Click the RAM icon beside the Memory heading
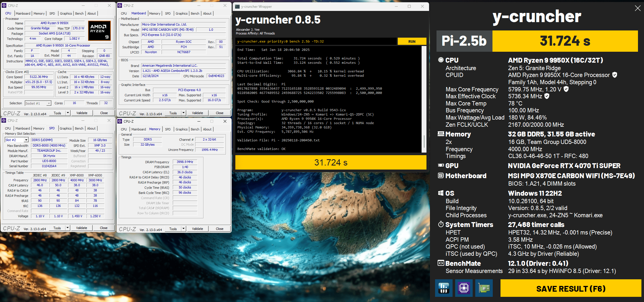This screenshot has height=302, width=644. (x=441, y=134)
